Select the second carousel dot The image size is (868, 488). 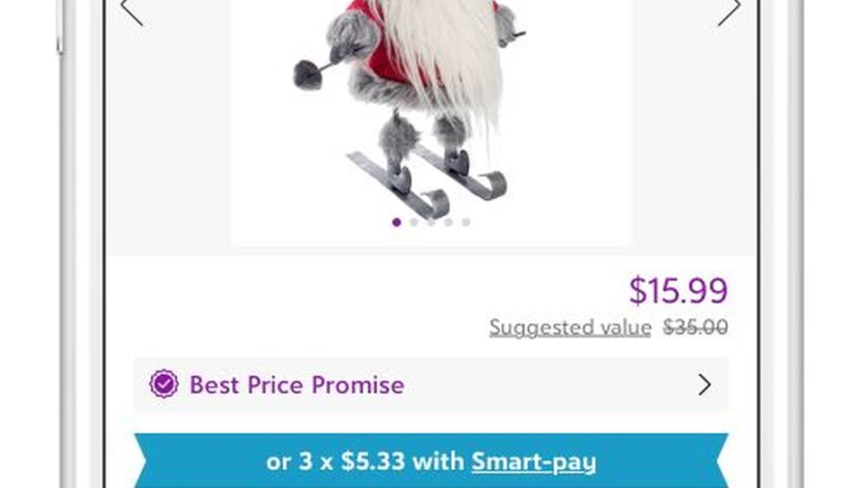(414, 222)
